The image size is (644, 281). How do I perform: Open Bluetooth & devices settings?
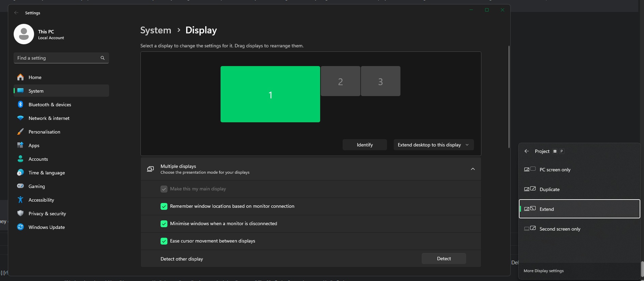(x=61, y=105)
